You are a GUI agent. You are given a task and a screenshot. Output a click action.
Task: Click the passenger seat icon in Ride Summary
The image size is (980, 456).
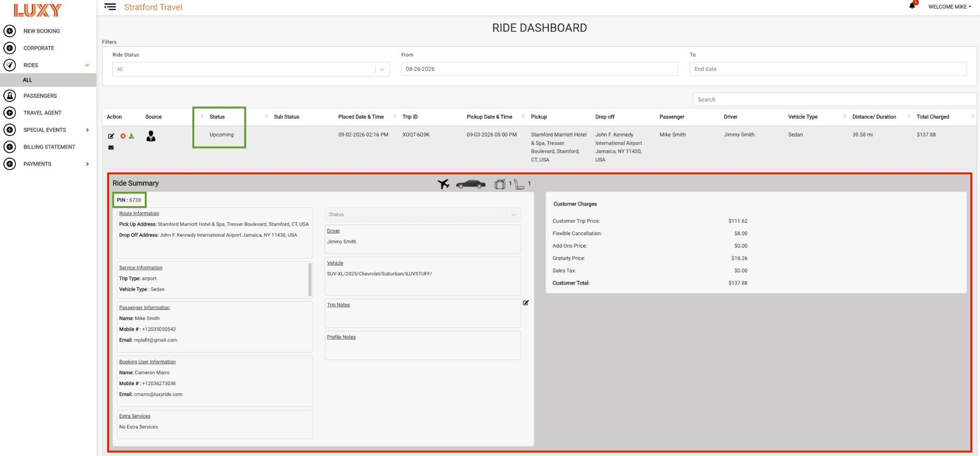coord(519,184)
